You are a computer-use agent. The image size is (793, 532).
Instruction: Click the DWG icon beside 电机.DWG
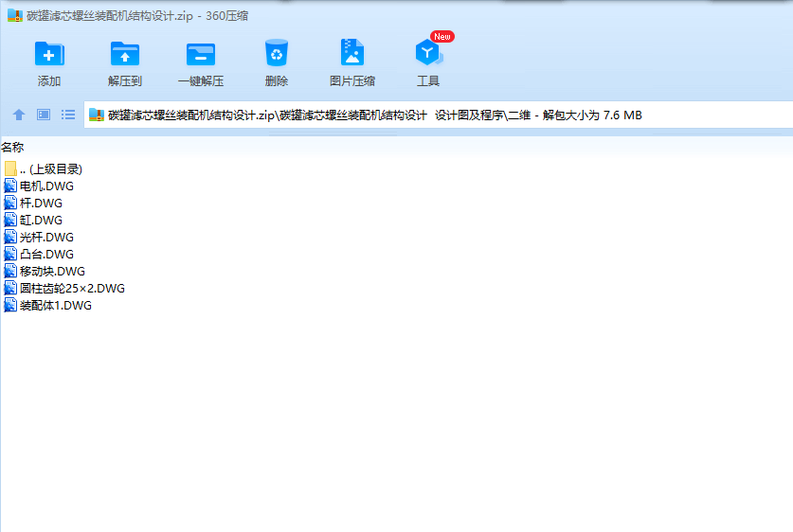coord(10,186)
